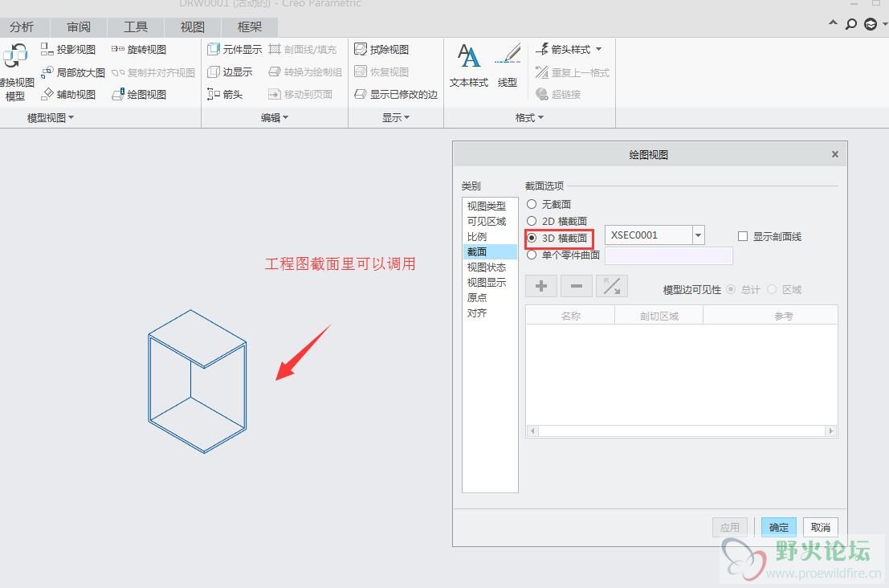Click Show Modified Edges (显示已修改的边)
889x588 pixels.
[396, 94]
